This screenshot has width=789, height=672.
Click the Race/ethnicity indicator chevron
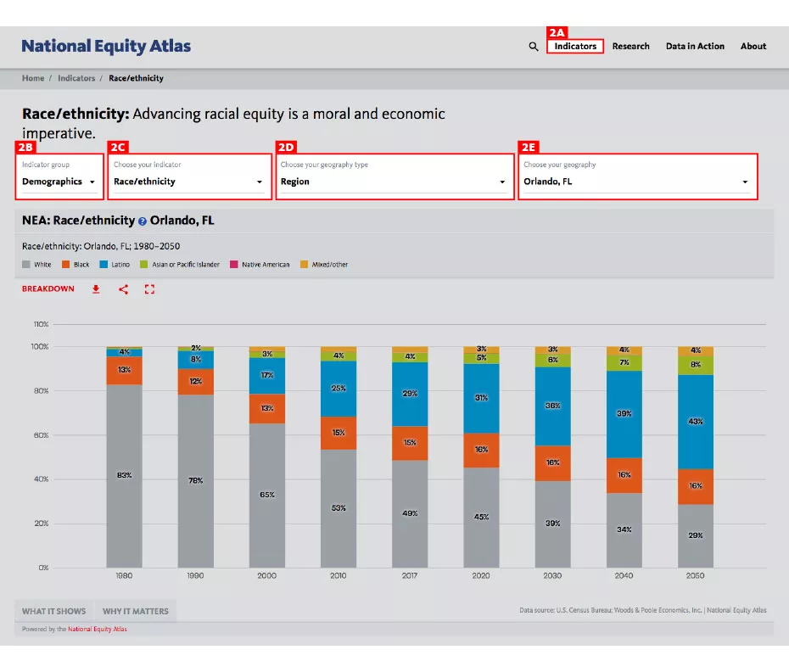[x=260, y=182]
